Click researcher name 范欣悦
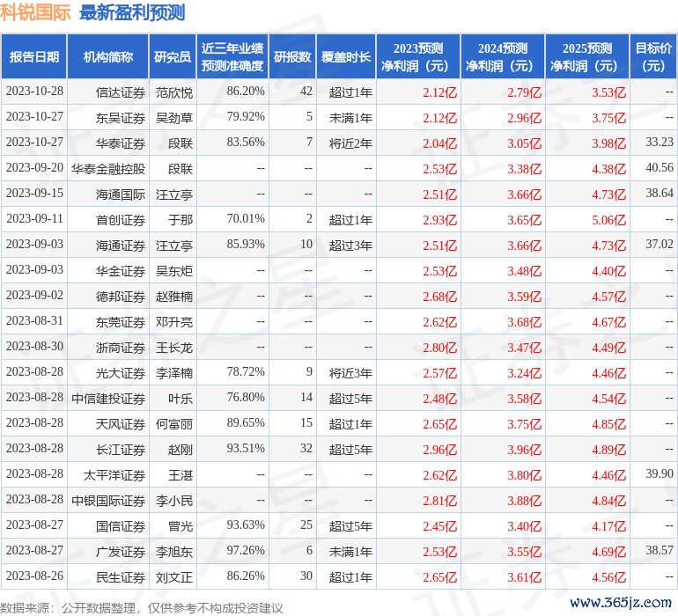Viewport: 678px width, 616px height. 174,92
